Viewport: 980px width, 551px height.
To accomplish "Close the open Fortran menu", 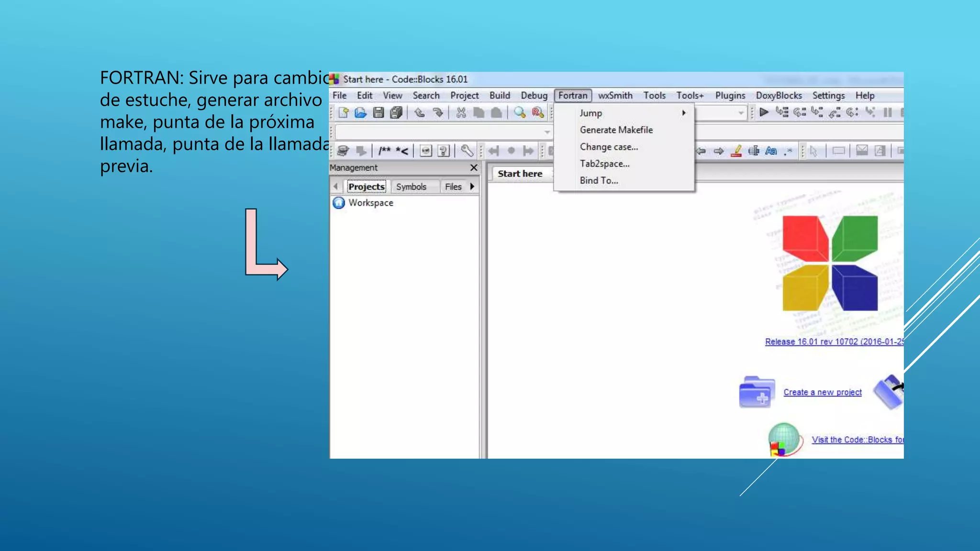I will point(573,95).
